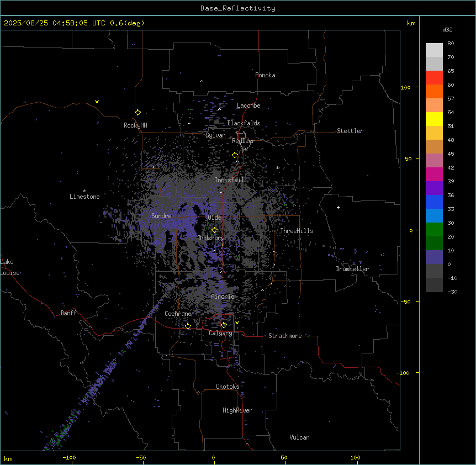Image resolution: width=476 pixels, height=465 pixels.
Task: Click the yellow diamond marker below RedDeer
Action: (x=235, y=155)
